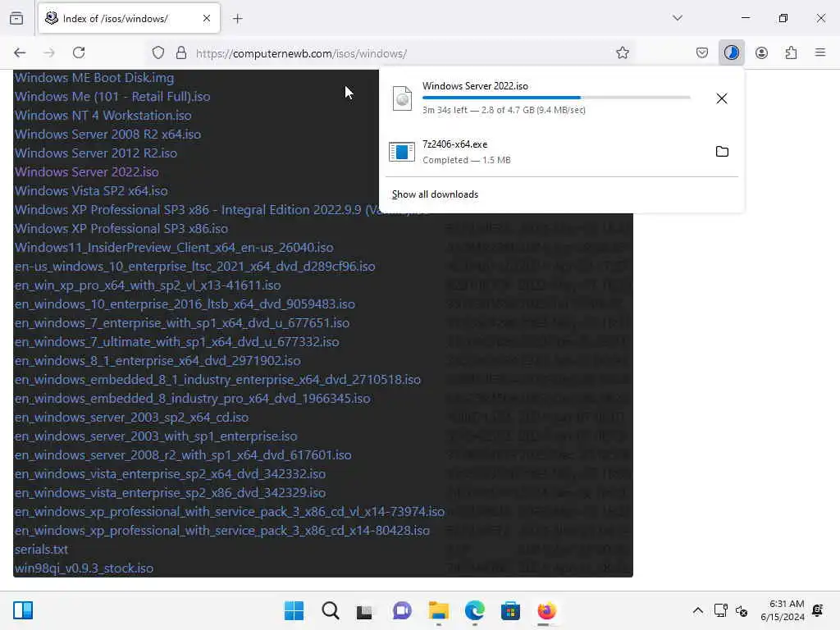Reload the current page
840x630 pixels.
(x=79, y=52)
